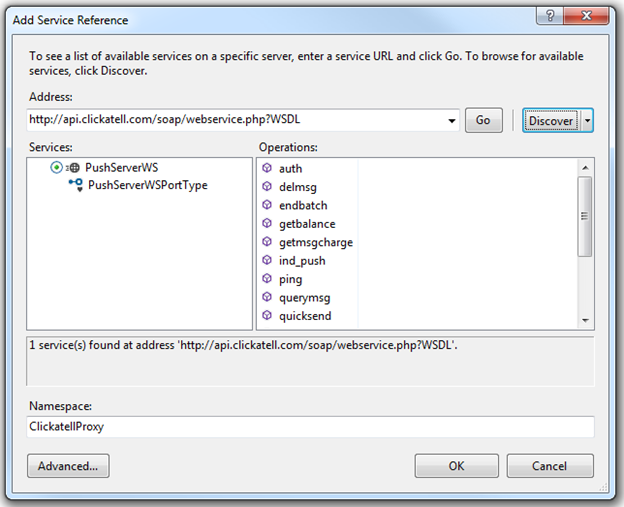Collapse the PushServerWS service node

click(56, 168)
